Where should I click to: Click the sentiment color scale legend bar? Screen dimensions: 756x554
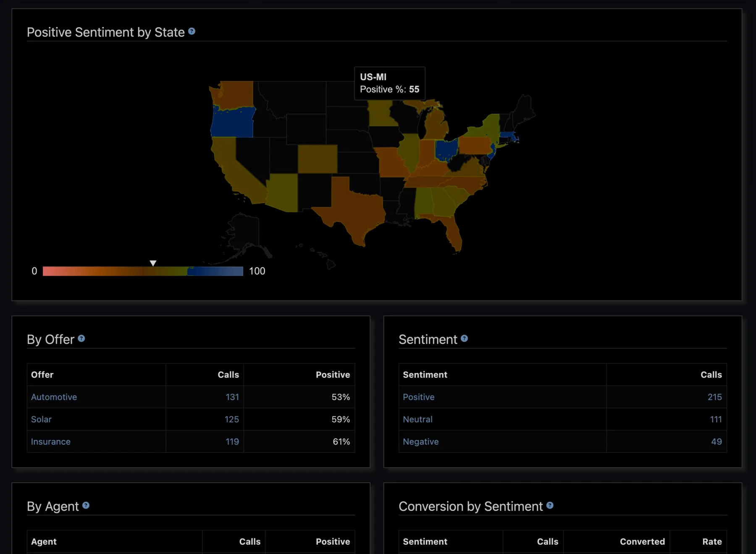point(143,271)
